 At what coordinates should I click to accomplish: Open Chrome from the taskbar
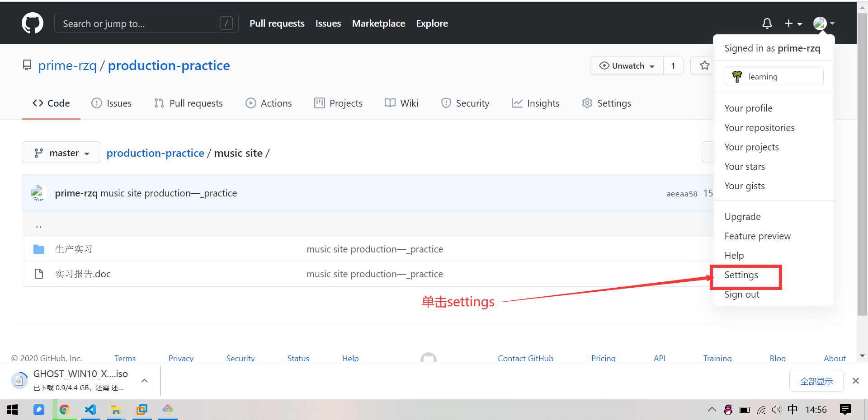point(65,410)
